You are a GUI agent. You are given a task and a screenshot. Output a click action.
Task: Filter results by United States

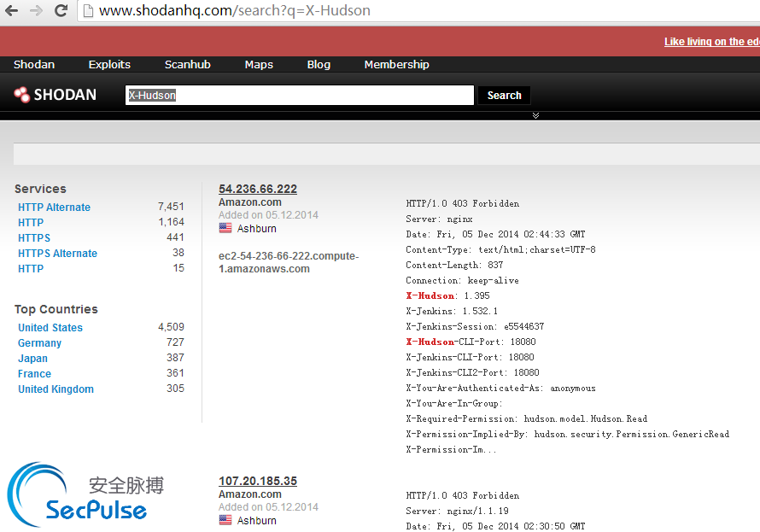click(x=50, y=328)
